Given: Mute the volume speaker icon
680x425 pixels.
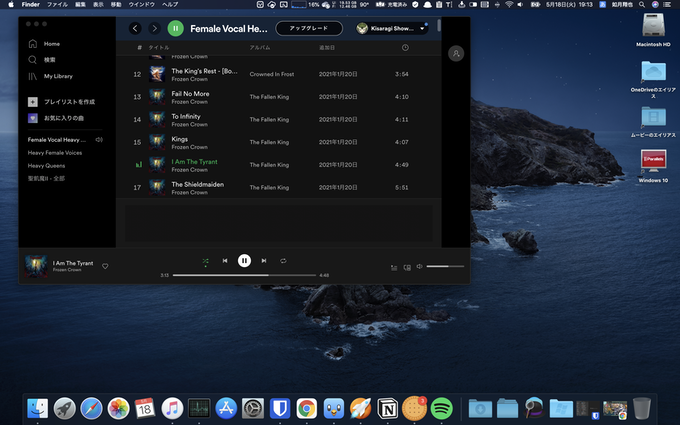Looking at the screenshot, I should pyautogui.click(x=419, y=267).
